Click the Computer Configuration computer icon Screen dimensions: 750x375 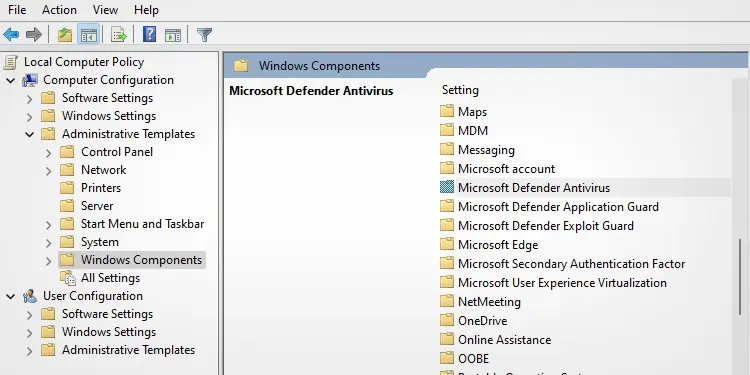point(30,80)
